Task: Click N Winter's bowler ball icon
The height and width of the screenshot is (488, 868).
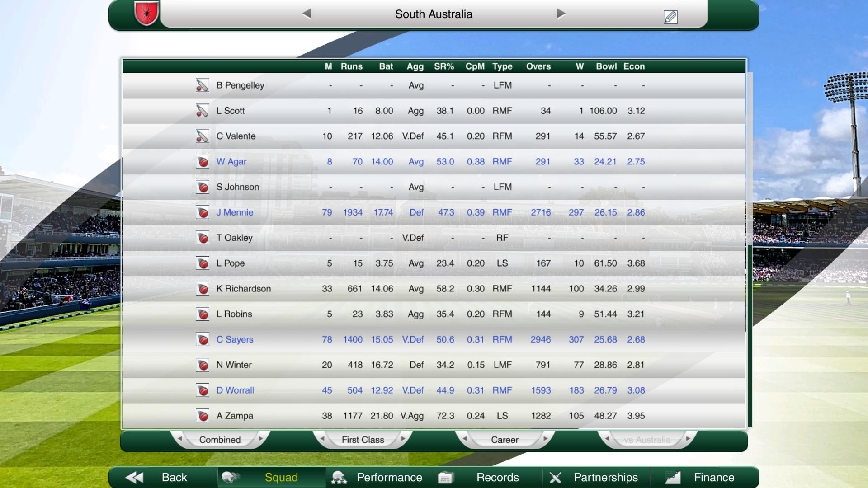Action: pyautogui.click(x=202, y=365)
